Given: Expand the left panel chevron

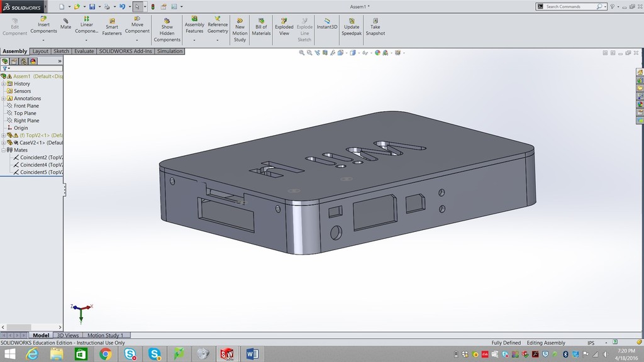Looking at the screenshot, I should click(60, 61).
